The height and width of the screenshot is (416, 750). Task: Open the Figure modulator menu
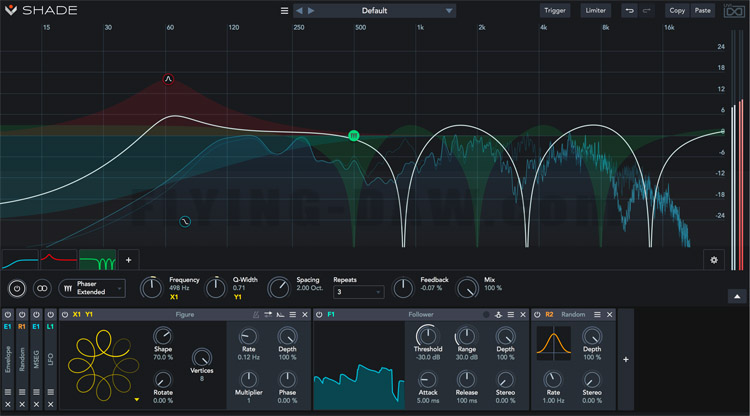[293, 315]
